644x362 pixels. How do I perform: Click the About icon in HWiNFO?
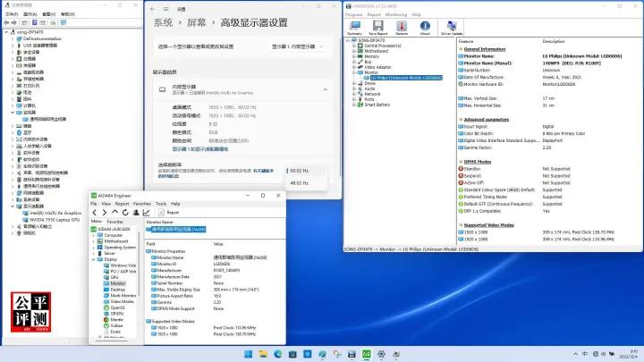[x=425, y=28]
